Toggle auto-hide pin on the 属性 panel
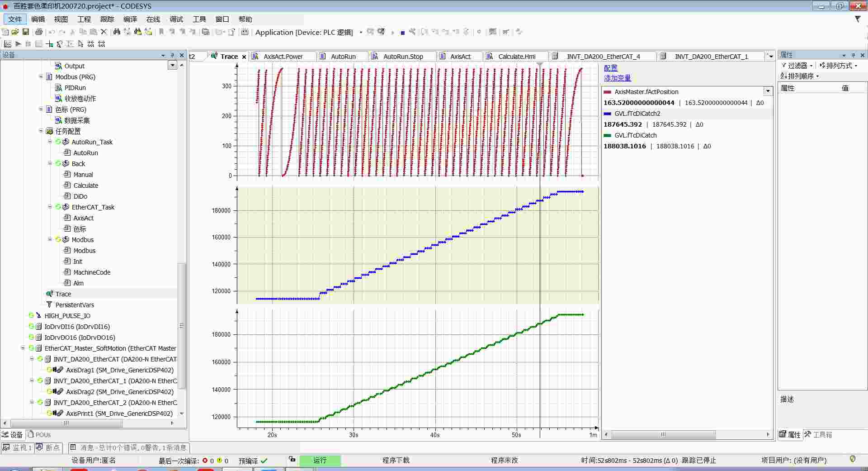The width and height of the screenshot is (868, 471). click(x=853, y=55)
